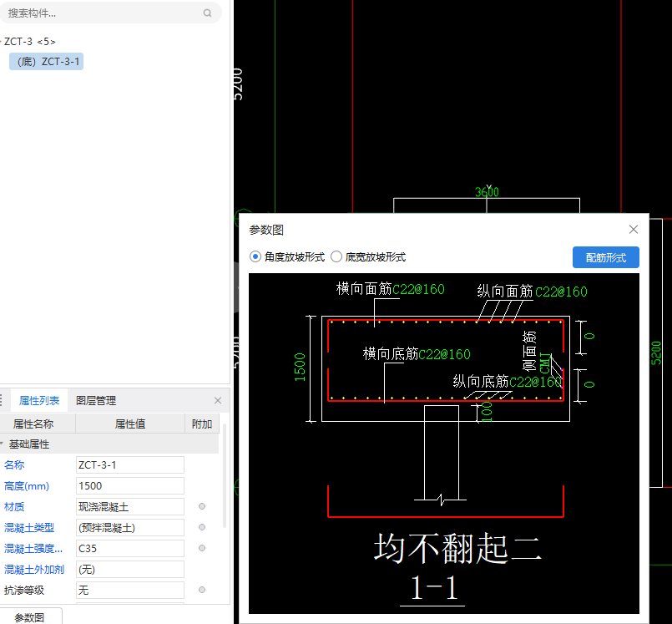Screen dimensions: 672x624
Task: Switch to the 图层管理 tab
Action: [96, 401]
